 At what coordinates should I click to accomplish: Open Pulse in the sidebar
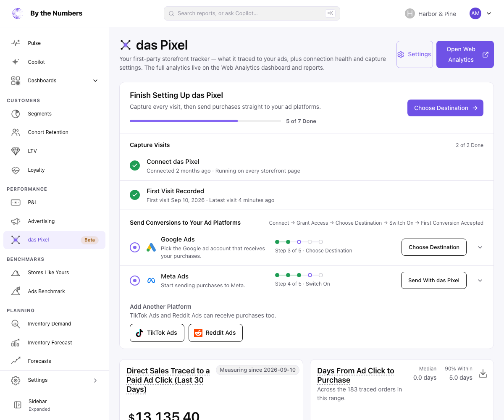pos(55,43)
